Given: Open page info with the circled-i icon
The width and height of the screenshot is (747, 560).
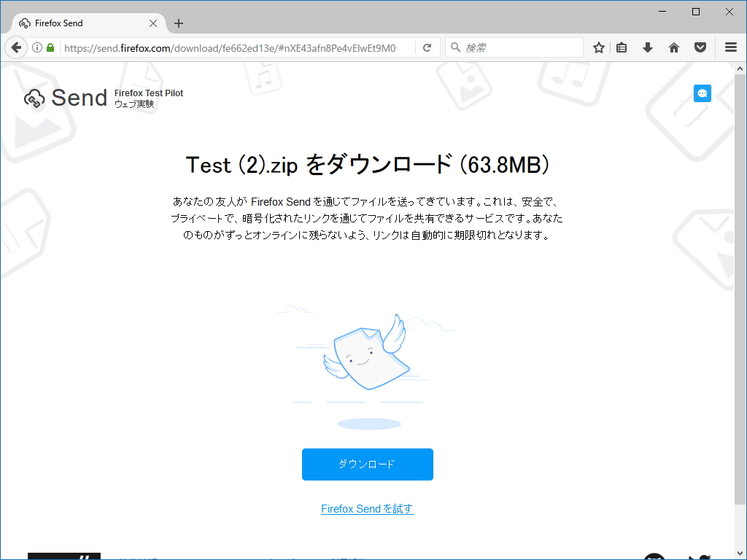Looking at the screenshot, I should 36,47.
